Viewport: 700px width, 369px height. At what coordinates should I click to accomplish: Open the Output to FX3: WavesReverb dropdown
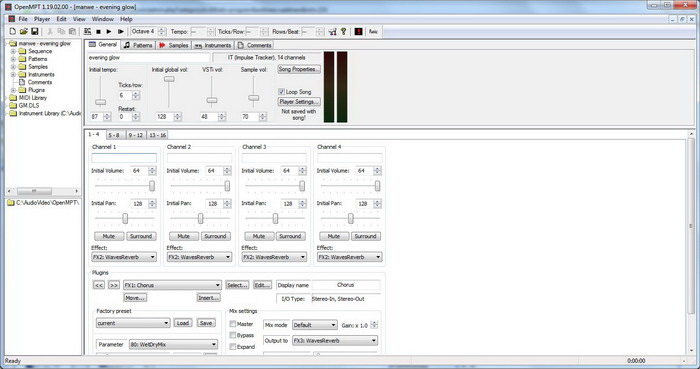335,340
